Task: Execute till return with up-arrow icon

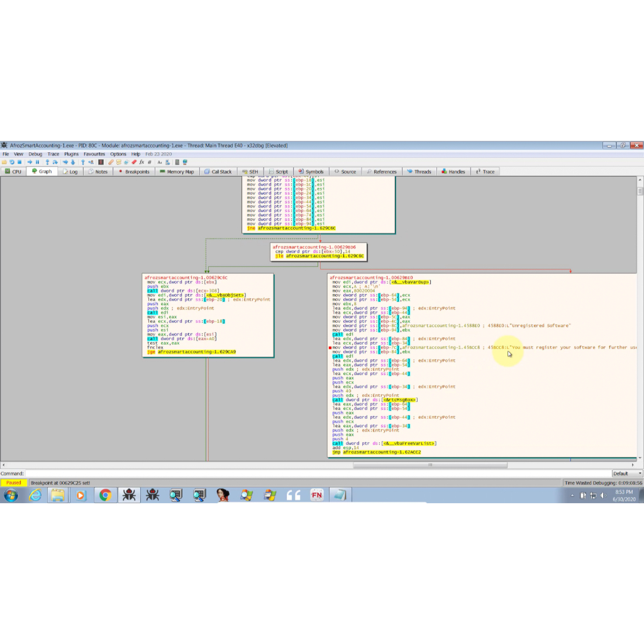Action: coord(83,162)
